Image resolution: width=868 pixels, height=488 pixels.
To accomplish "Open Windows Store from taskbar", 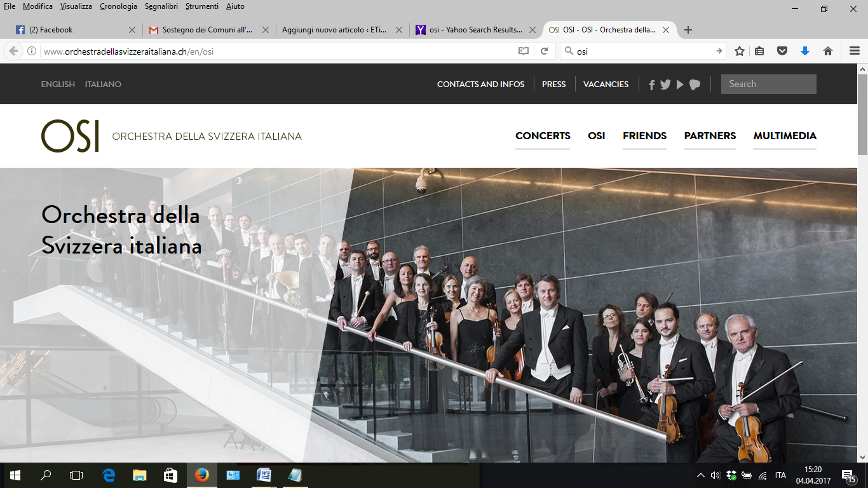I will click(x=170, y=475).
